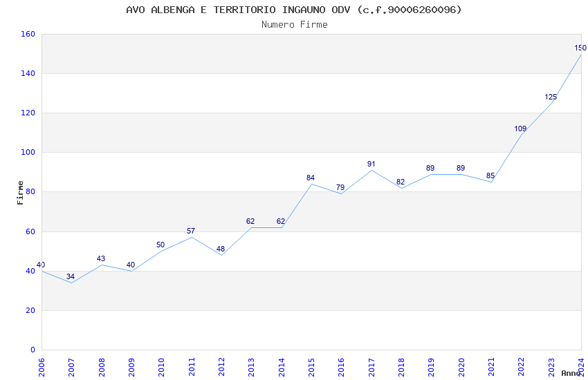
Task: Select the '109' data value
Action: pyautogui.click(x=520, y=129)
